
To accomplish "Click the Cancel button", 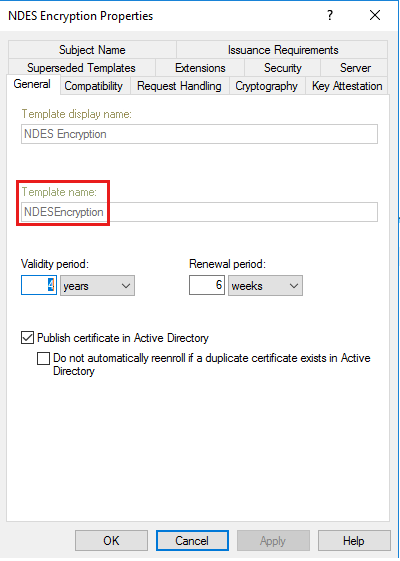I will (192, 540).
